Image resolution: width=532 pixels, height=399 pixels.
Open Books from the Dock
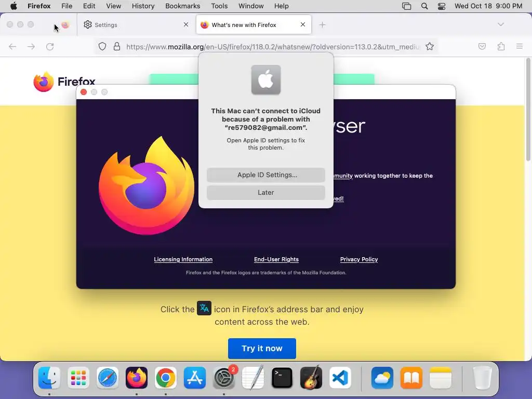click(411, 378)
